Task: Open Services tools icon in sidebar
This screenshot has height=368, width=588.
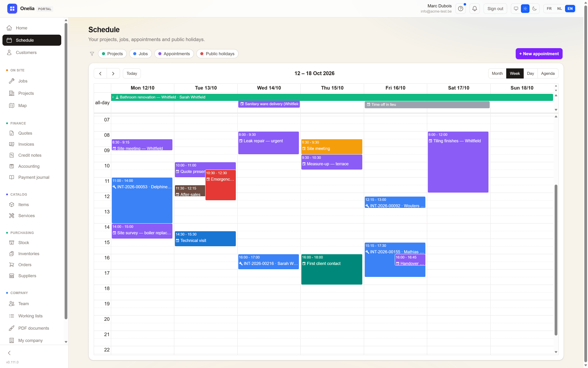Action: tap(12, 216)
